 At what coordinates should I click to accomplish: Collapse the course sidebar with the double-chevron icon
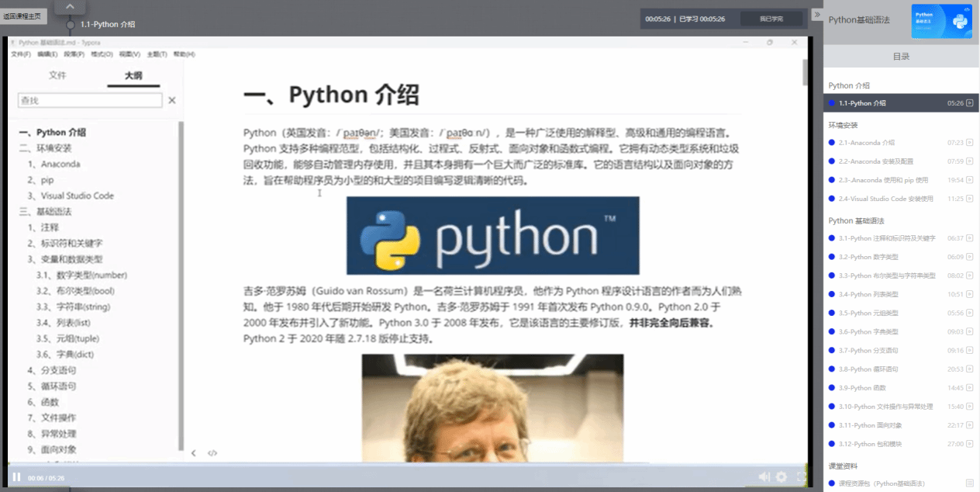tap(816, 15)
